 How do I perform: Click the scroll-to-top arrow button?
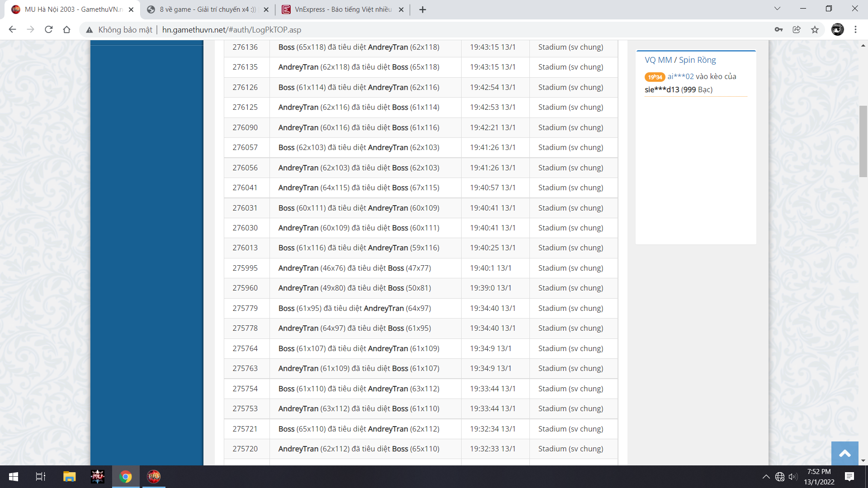click(844, 453)
